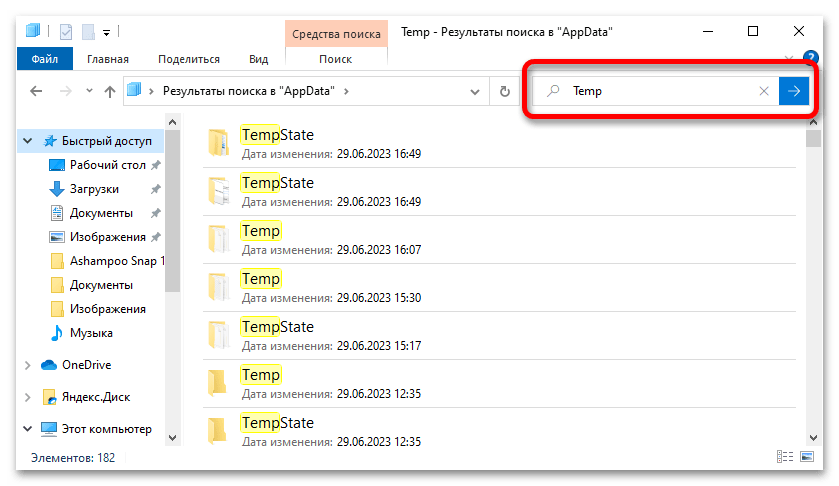Click pin icon next to Рабочий стол

(156, 165)
